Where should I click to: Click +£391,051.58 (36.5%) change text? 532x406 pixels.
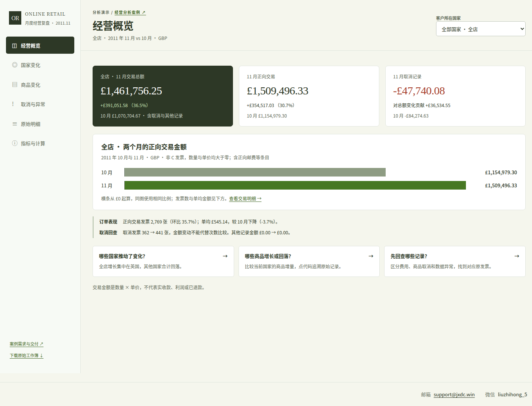[x=124, y=106]
